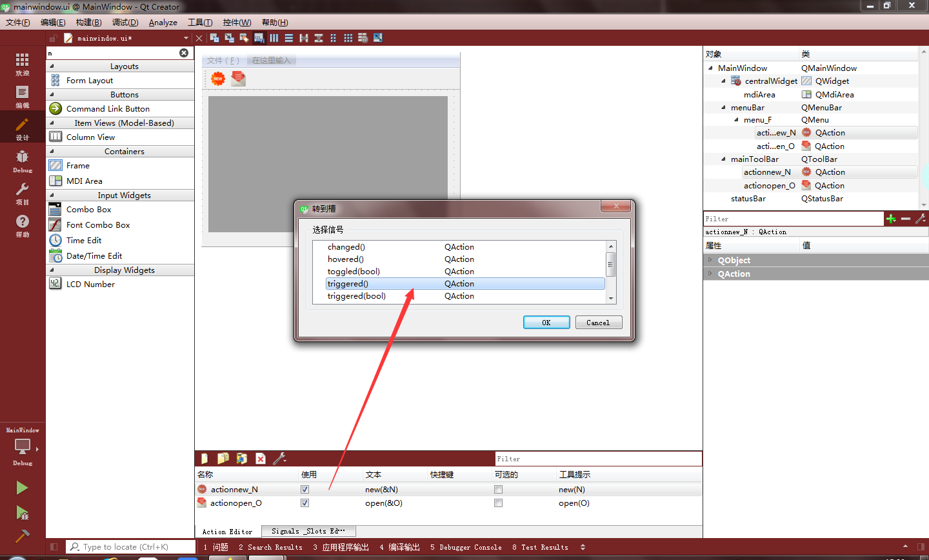
Task: Switch to the Signals & Slots Editor tab
Action: tap(308, 531)
